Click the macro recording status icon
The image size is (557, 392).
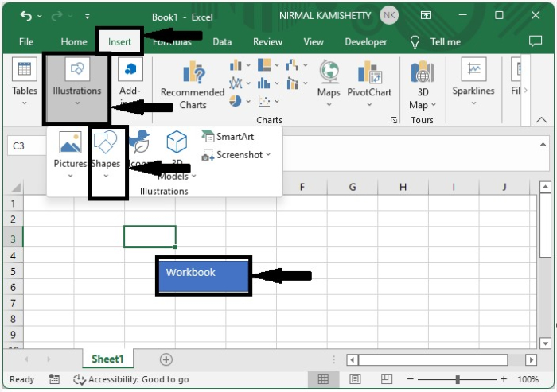click(x=54, y=379)
